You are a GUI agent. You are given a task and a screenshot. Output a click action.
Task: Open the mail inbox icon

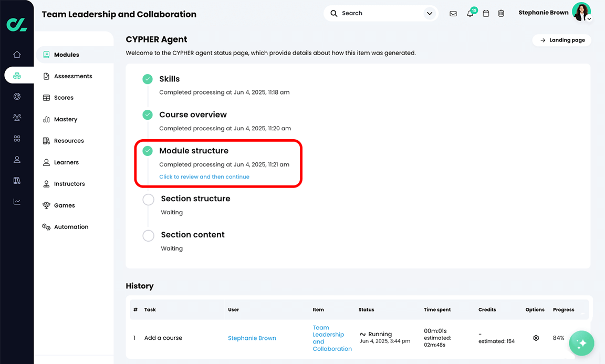[453, 14]
